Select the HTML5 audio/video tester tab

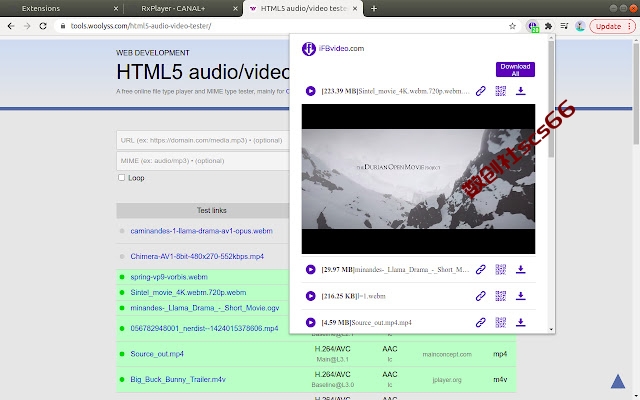click(x=302, y=8)
